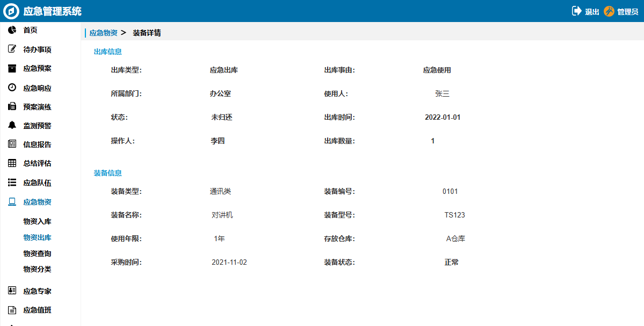The height and width of the screenshot is (326, 644).
Task: Click the 管理员 user avatar icon
Action: click(609, 11)
